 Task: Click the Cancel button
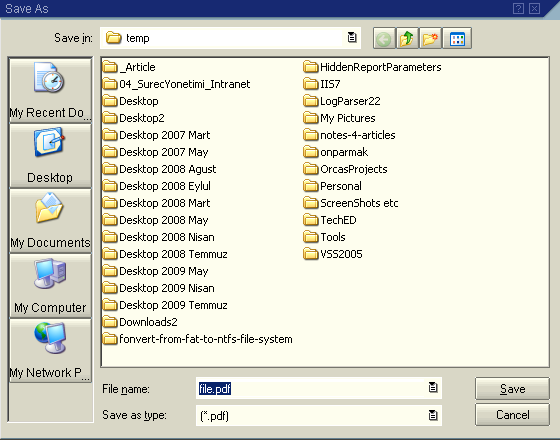(x=512, y=415)
